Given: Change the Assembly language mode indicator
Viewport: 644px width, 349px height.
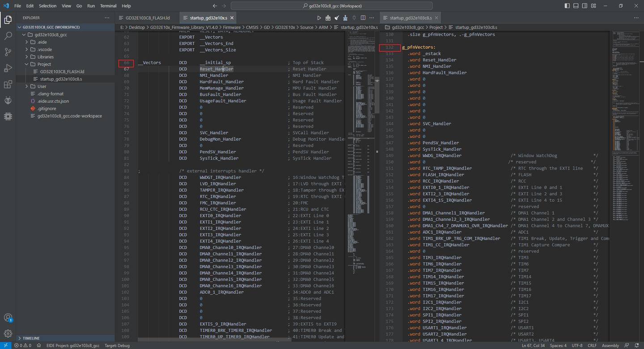Looking at the screenshot, I should click(x=610, y=345).
